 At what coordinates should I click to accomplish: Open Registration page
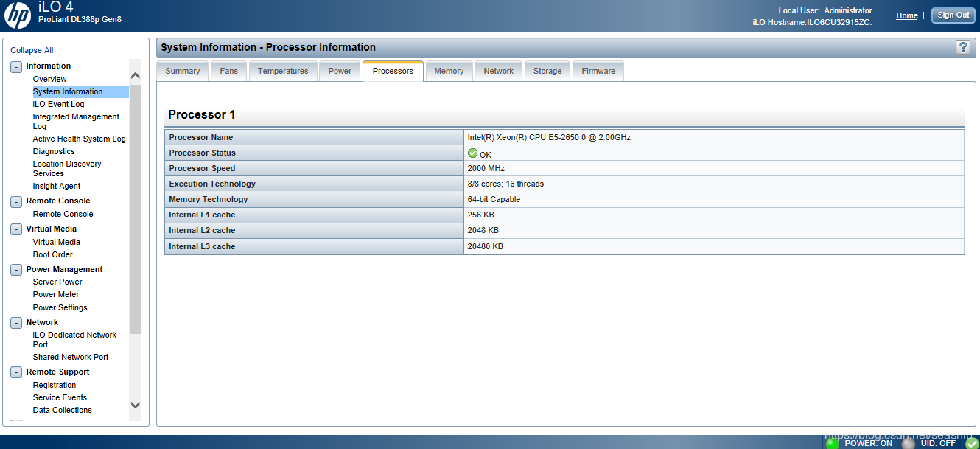(55, 385)
